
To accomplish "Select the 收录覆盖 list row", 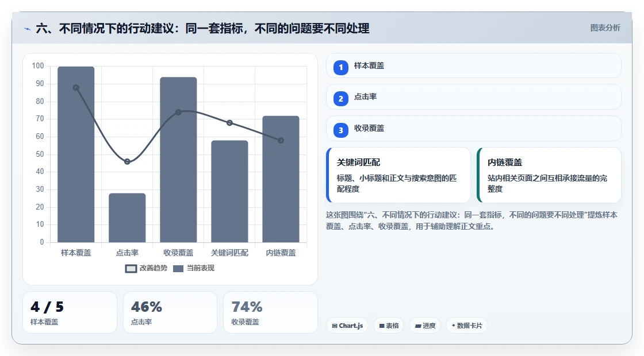I will (x=474, y=129).
